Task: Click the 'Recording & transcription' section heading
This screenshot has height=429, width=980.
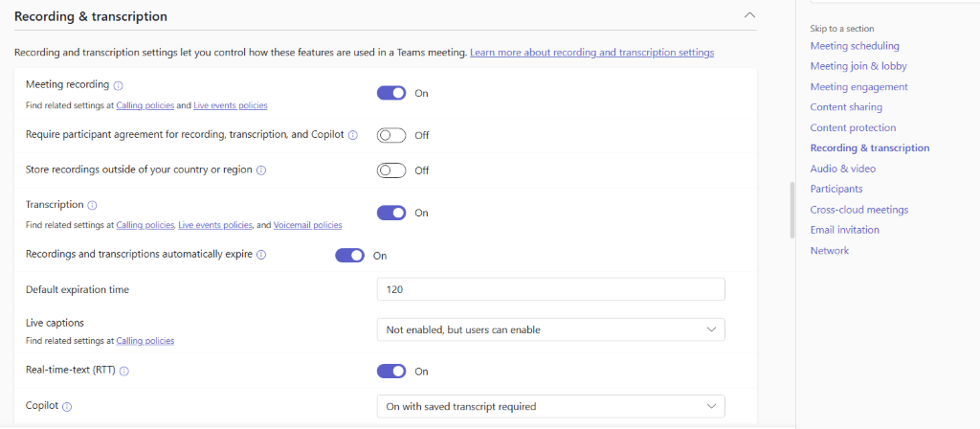Action: 91,17
